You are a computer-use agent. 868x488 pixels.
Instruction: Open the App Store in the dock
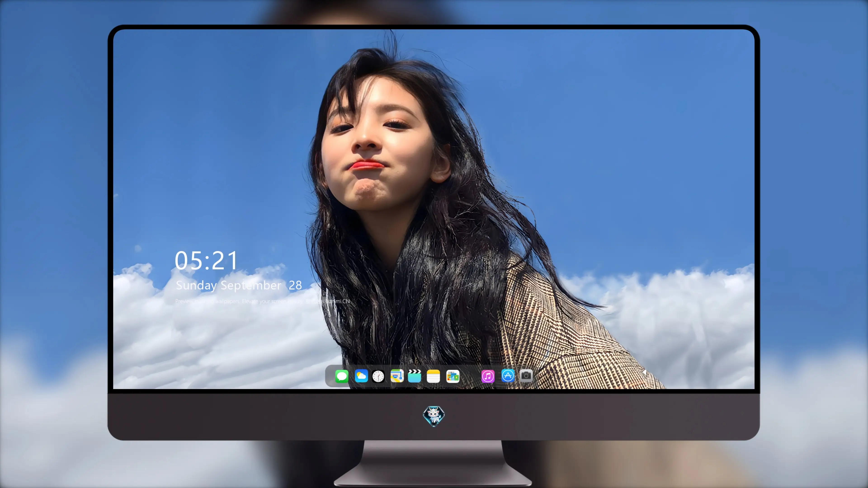coord(508,375)
